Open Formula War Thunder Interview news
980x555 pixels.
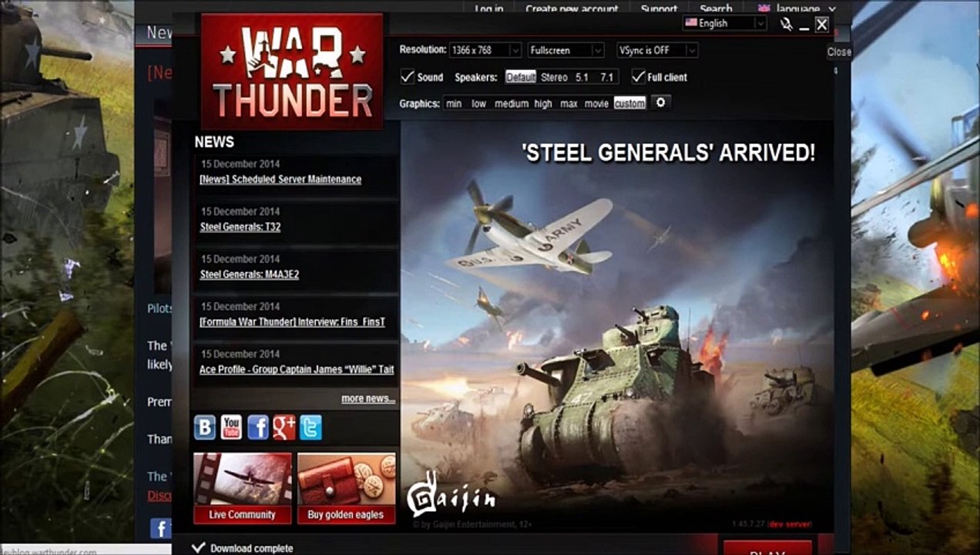tap(292, 322)
